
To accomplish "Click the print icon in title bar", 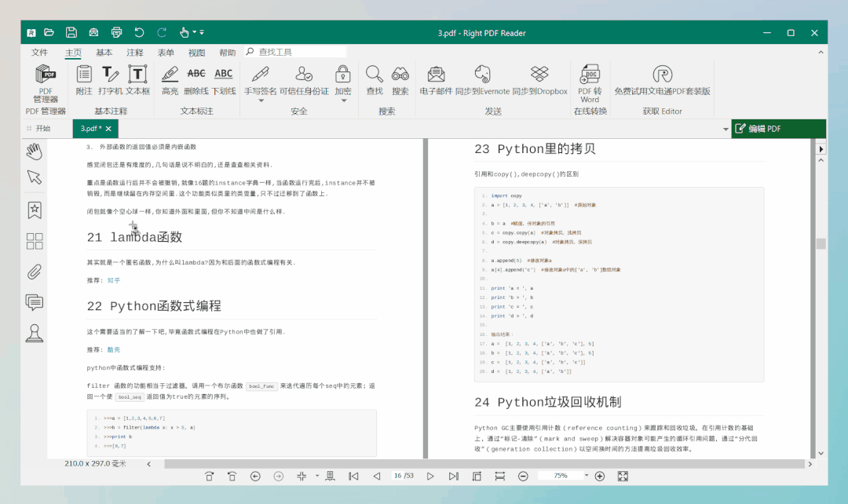I will pos(116,32).
